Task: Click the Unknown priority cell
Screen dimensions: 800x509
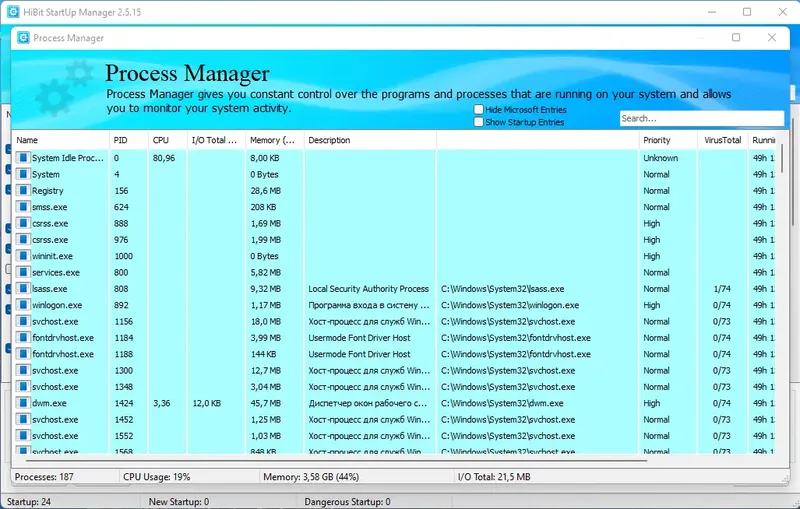Action: [x=661, y=158]
